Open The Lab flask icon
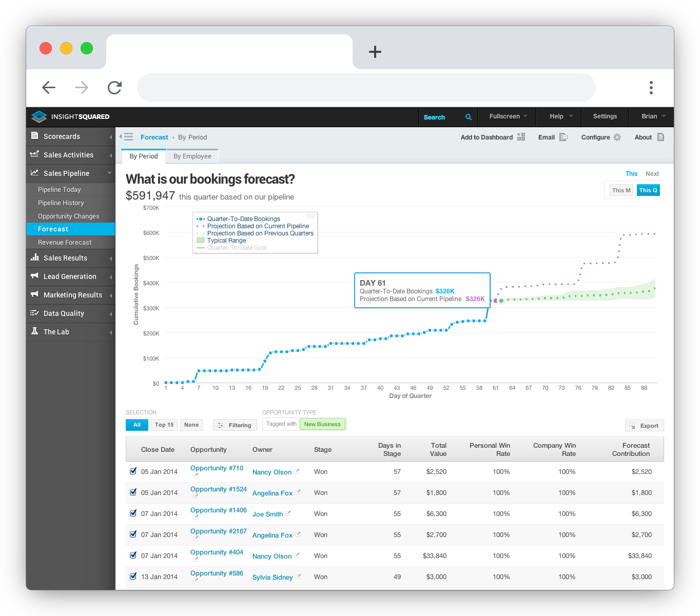700x616 pixels. click(34, 332)
